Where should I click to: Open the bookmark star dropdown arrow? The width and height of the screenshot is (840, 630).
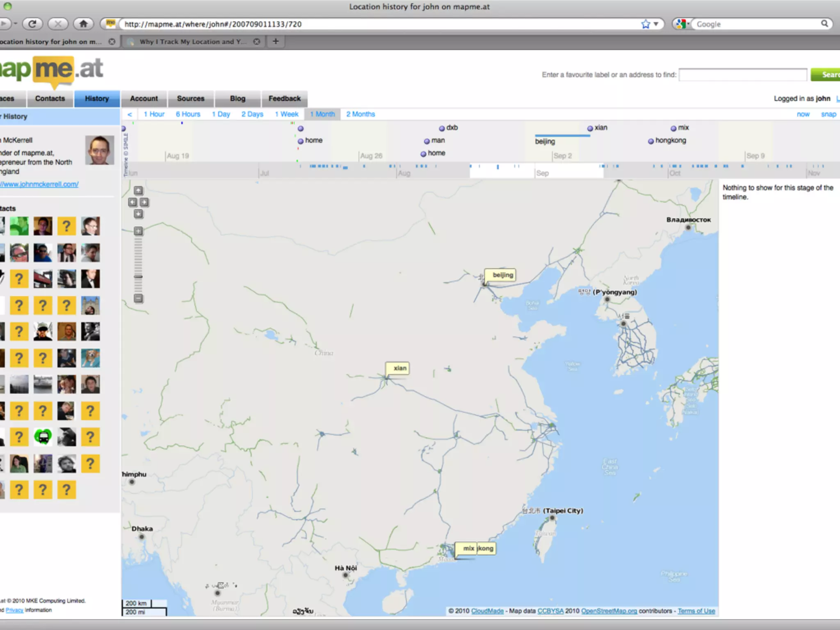point(656,24)
